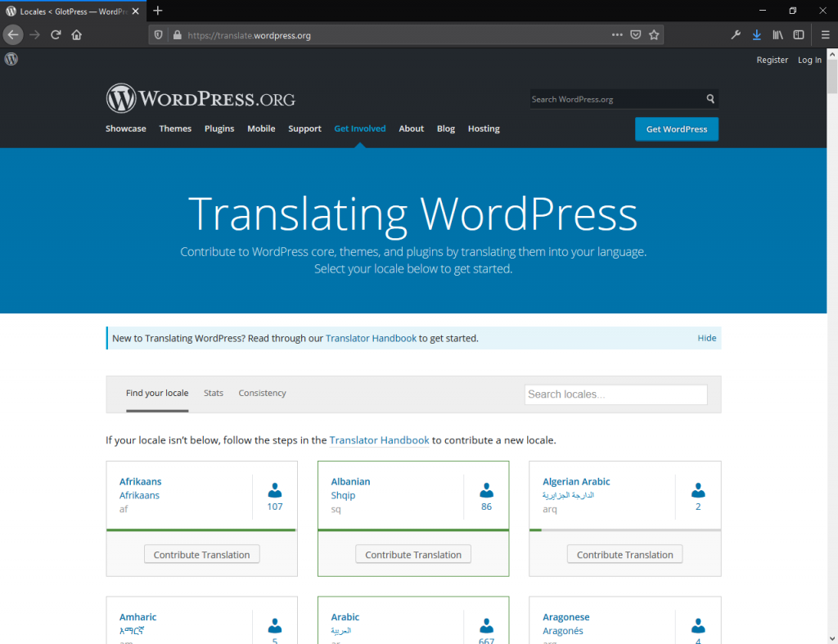Click the Algerian Arabic translation progress bar

[x=624, y=530]
